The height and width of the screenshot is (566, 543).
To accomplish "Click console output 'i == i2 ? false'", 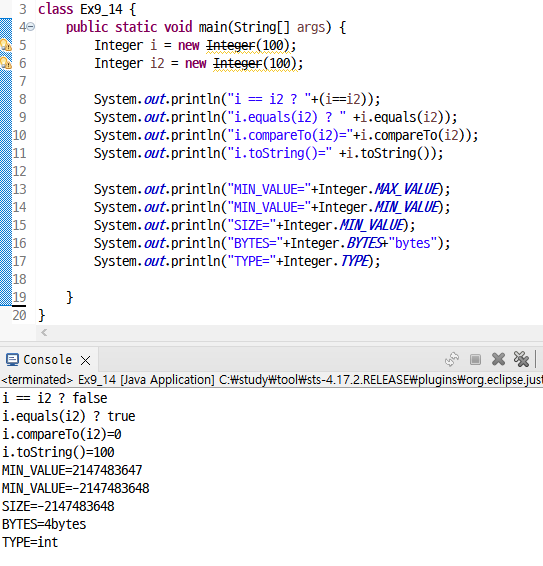I will click(55, 399).
